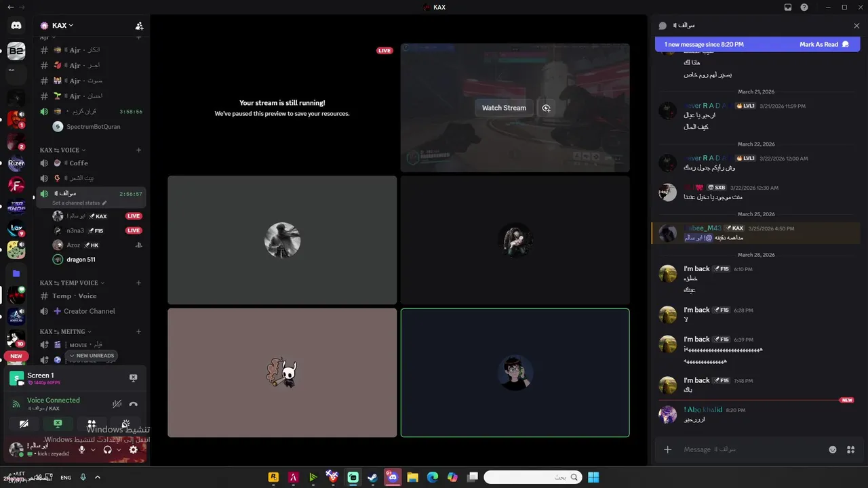Click I'm back username at 6:10 PM
This screenshot has width=868, height=488.
click(696, 269)
